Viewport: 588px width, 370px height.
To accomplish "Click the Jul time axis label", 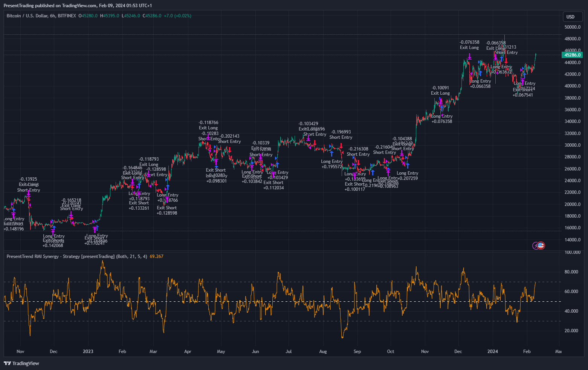I will coord(289,352).
